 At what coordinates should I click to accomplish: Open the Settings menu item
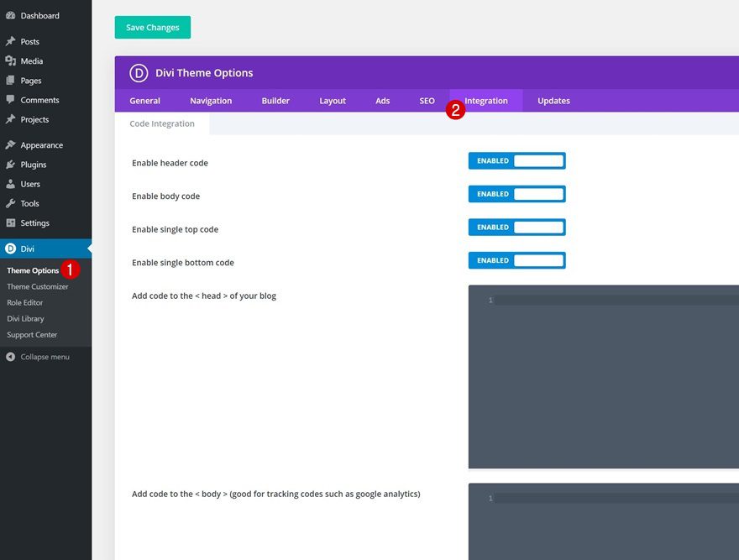(x=45, y=223)
